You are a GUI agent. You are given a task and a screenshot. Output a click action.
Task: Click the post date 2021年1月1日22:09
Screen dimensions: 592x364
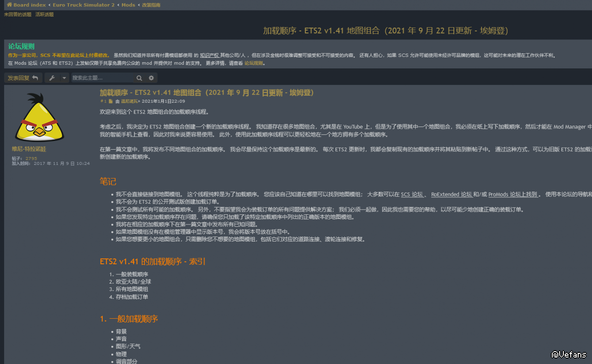tap(163, 101)
